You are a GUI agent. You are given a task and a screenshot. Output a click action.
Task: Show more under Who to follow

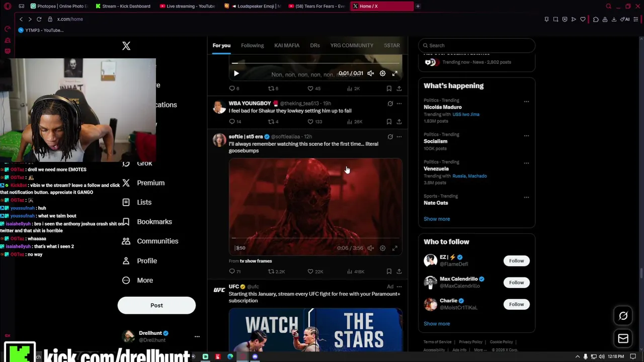[x=437, y=324]
